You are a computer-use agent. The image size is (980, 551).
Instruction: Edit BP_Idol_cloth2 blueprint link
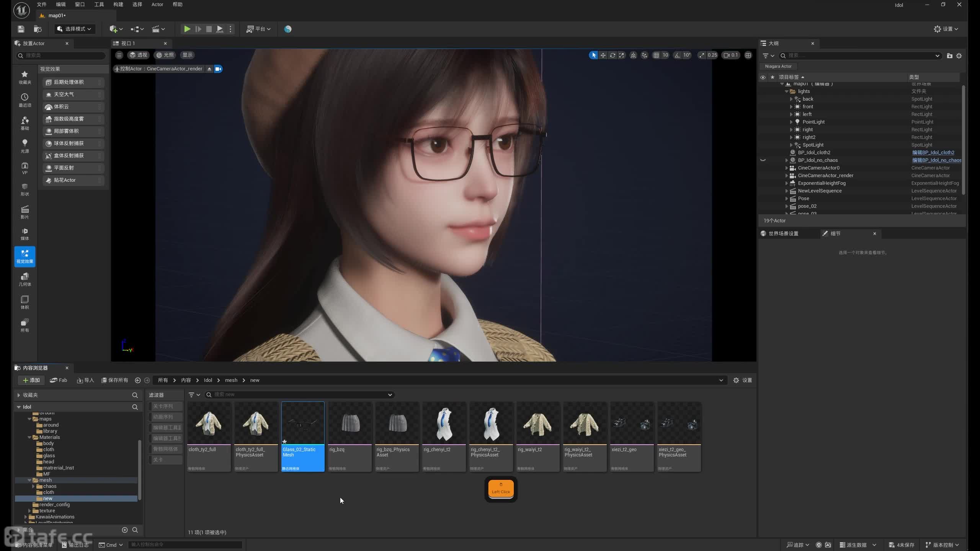(x=933, y=153)
